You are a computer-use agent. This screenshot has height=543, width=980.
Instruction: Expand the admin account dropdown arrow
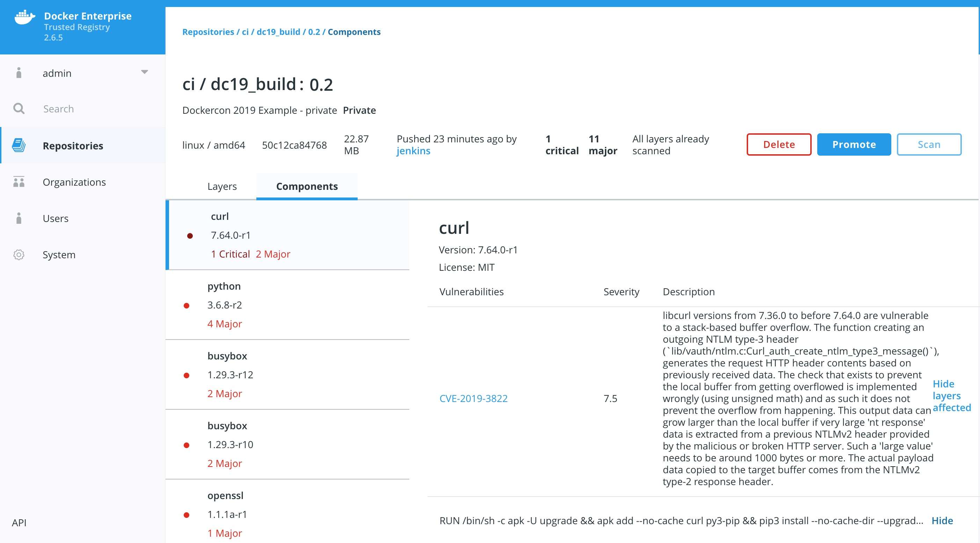pos(144,72)
